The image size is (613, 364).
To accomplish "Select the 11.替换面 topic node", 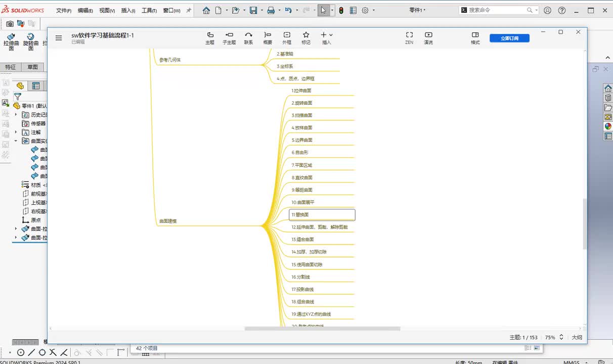I will point(322,215).
